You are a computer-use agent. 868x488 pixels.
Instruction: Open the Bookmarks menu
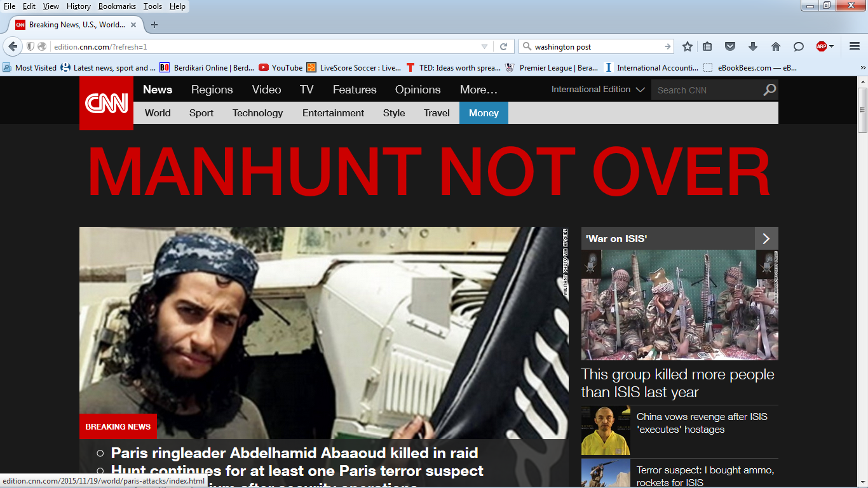pyautogui.click(x=117, y=6)
